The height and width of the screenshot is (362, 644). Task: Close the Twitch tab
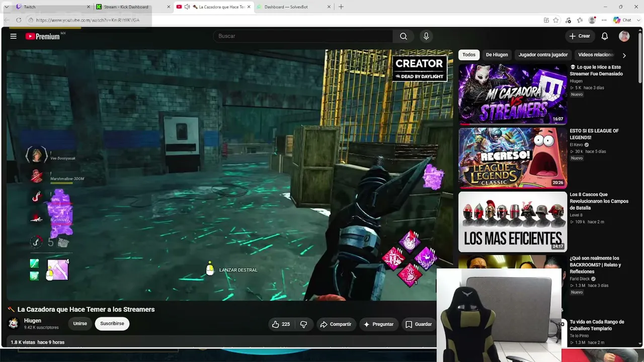(89, 7)
